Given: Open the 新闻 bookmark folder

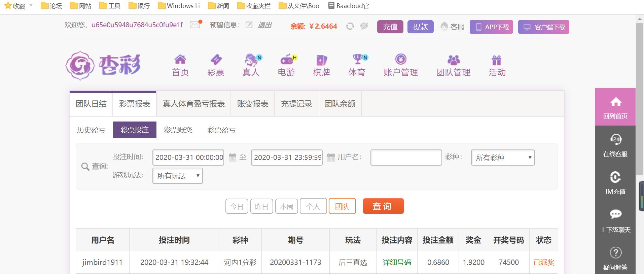Looking at the screenshot, I should click(x=218, y=6).
